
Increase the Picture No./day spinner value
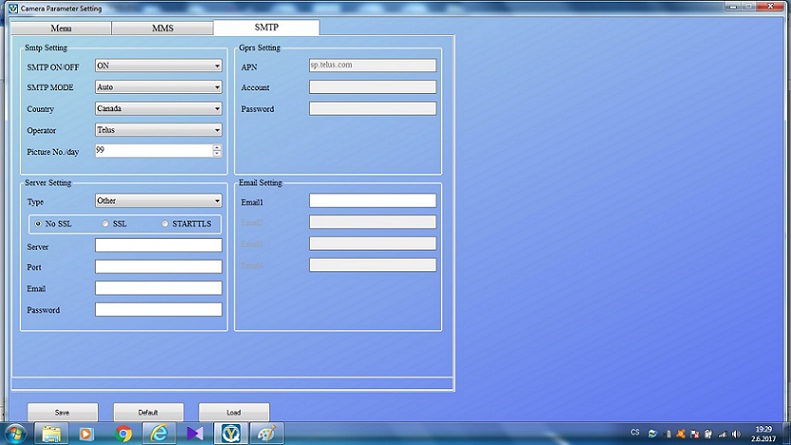click(217, 148)
